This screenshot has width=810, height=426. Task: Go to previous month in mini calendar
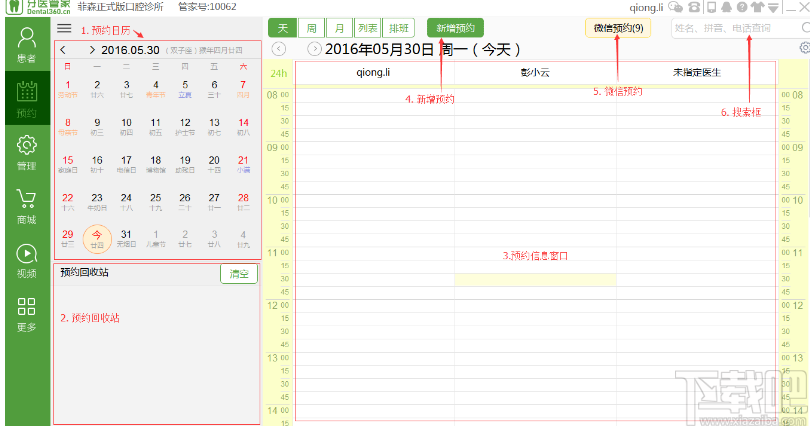pos(63,50)
